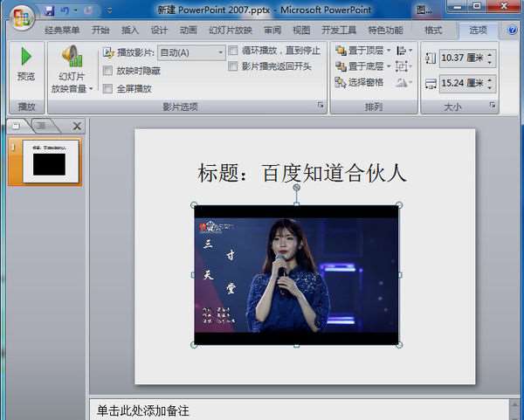Screen dimensions: 524x420
Task: Increase the height spinner up arrow
Action: click(x=490, y=54)
